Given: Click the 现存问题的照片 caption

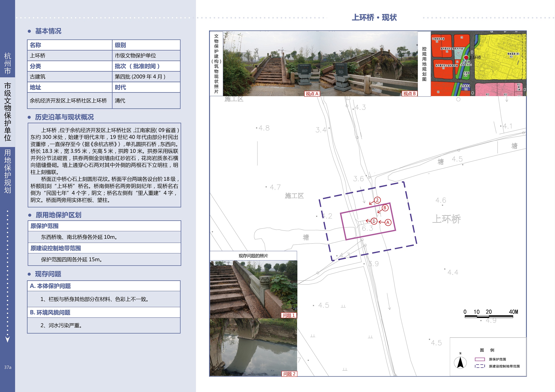Looking at the screenshot, I should [x=253, y=256].
